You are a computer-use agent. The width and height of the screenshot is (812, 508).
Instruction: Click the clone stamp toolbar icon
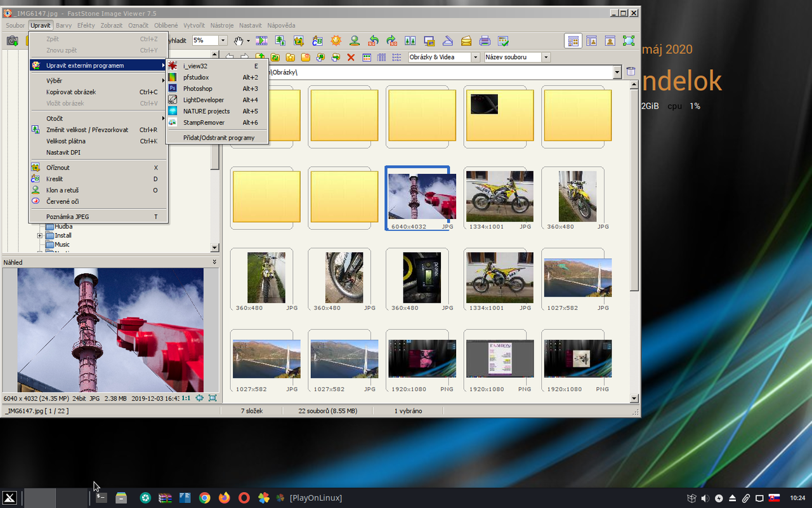(x=354, y=41)
